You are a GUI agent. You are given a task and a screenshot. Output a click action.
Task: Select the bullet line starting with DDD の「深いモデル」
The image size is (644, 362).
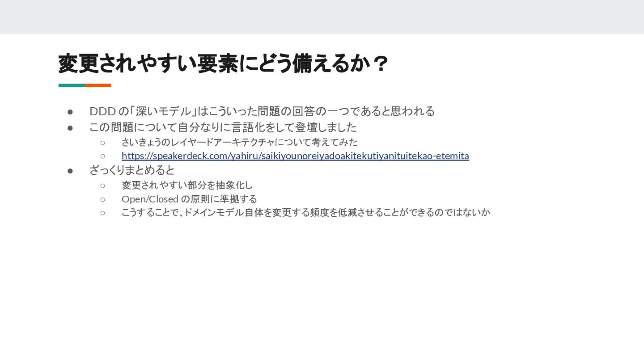point(262,111)
